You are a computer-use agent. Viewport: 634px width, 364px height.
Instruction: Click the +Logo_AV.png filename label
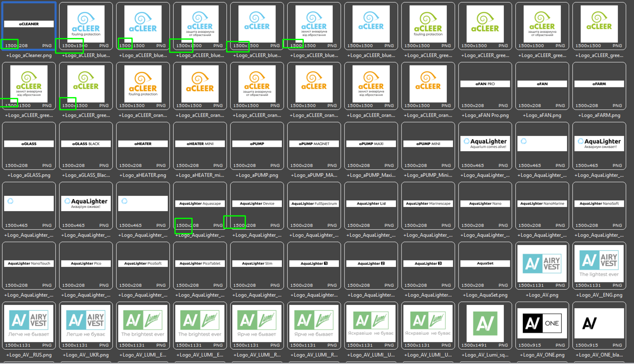pyautogui.click(x=542, y=295)
